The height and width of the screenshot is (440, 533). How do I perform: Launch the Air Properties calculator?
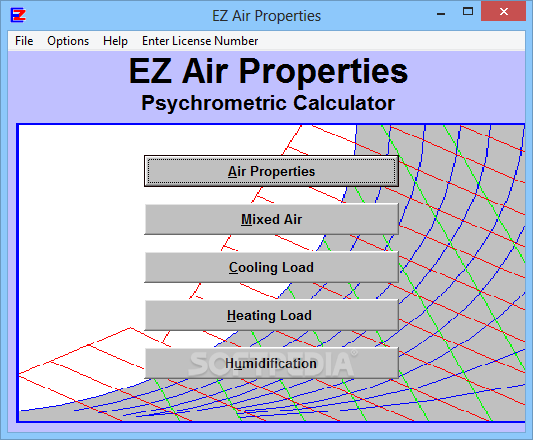271,171
